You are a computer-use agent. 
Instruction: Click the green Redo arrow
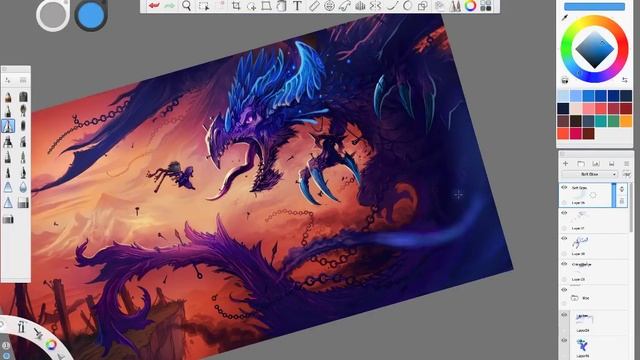point(169,6)
